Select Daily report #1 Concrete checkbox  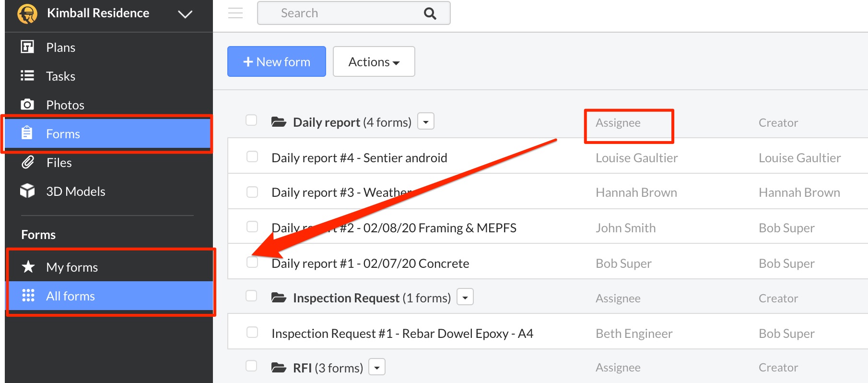(x=252, y=262)
